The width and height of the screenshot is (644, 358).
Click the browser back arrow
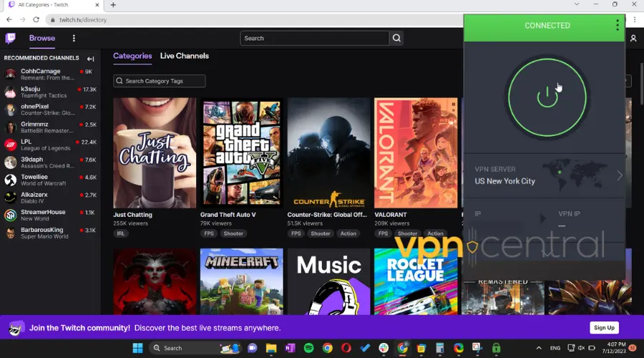(9, 20)
